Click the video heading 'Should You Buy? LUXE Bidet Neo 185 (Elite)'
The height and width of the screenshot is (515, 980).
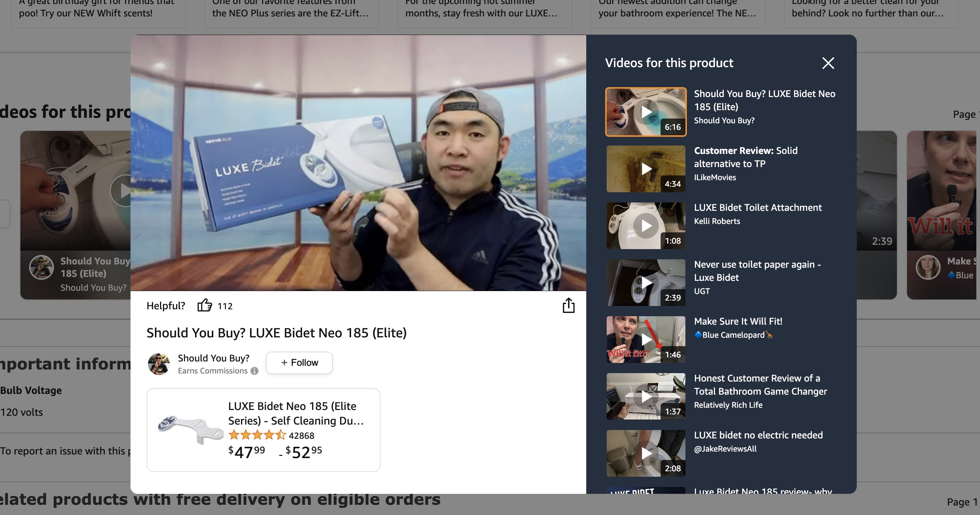click(277, 333)
